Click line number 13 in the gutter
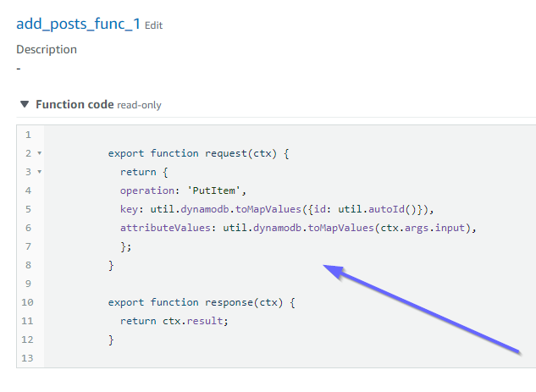 tap(28, 358)
